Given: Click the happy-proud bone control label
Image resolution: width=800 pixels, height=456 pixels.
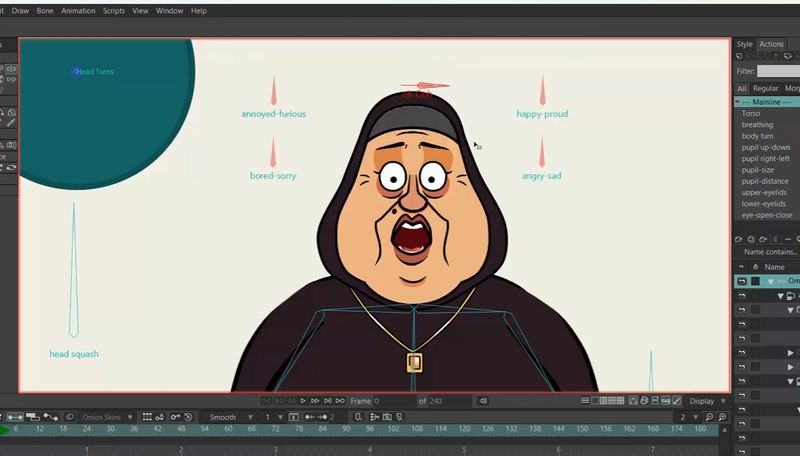Looking at the screenshot, I should 542,114.
